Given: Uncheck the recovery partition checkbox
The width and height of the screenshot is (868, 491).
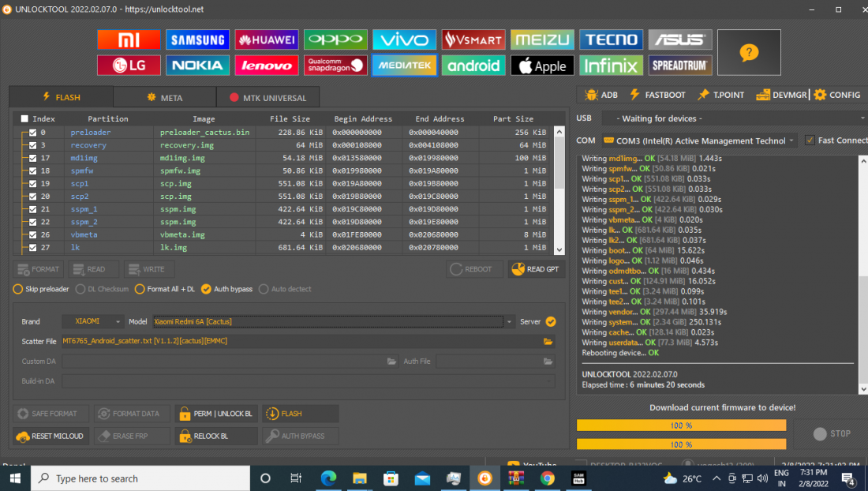Looking at the screenshot, I should [x=32, y=145].
